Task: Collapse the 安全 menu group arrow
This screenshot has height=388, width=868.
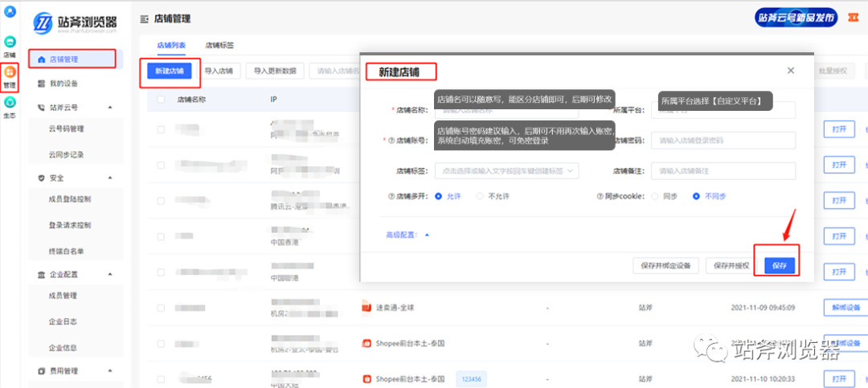Action: 109,178
